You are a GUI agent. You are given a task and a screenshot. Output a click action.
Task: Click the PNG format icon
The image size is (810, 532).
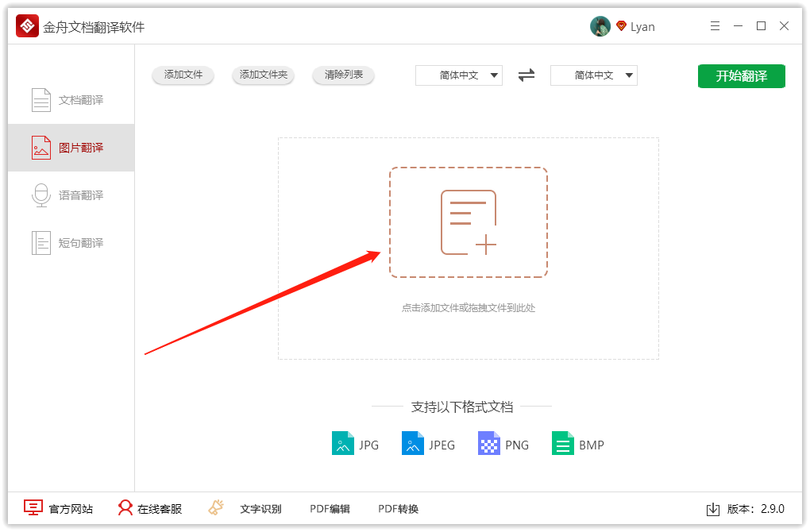488,443
